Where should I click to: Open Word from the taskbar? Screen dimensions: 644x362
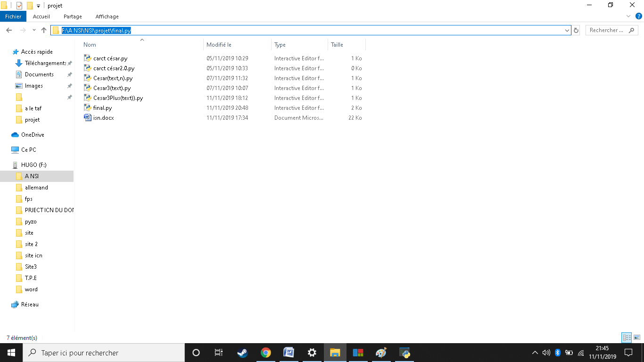coord(289,353)
